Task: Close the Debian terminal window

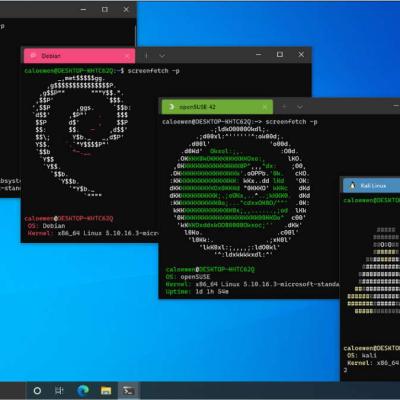Action: pos(301,54)
